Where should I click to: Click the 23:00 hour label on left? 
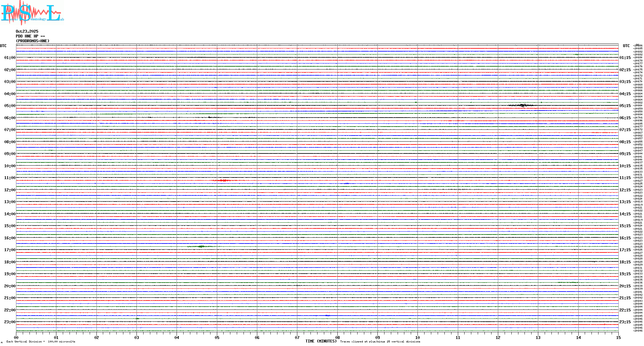[10, 322]
